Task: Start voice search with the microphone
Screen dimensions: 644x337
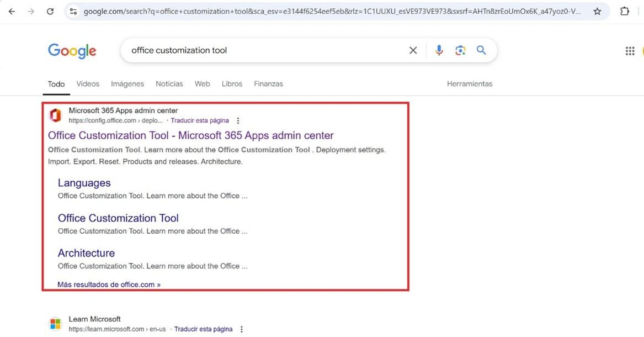Action: click(x=439, y=50)
